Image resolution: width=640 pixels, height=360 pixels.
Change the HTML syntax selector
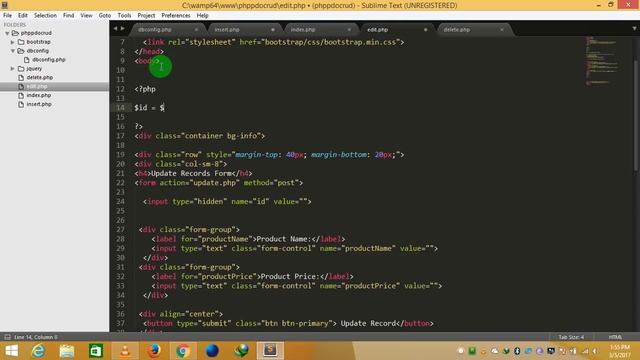615,337
